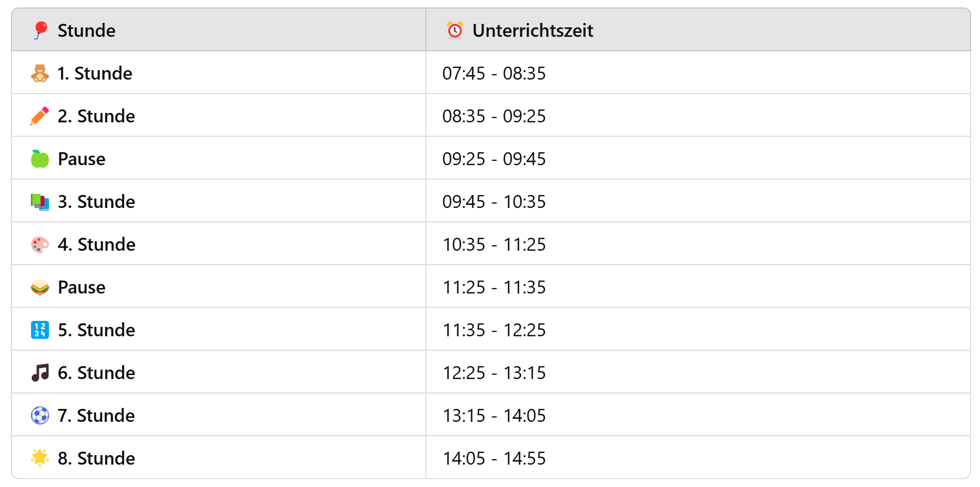Viewport: 980px width, 487px height.
Task: Click the teddy bear icon
Action: point(40,73)
